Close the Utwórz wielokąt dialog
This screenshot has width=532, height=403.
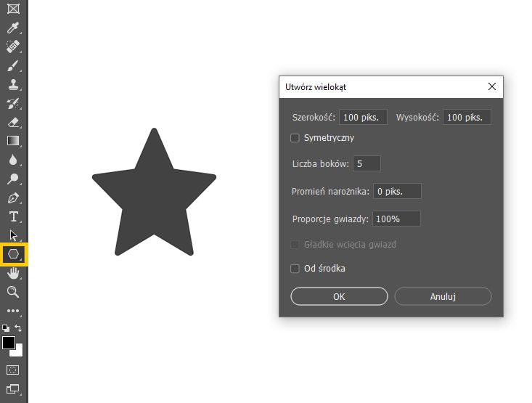pos(492,86)
